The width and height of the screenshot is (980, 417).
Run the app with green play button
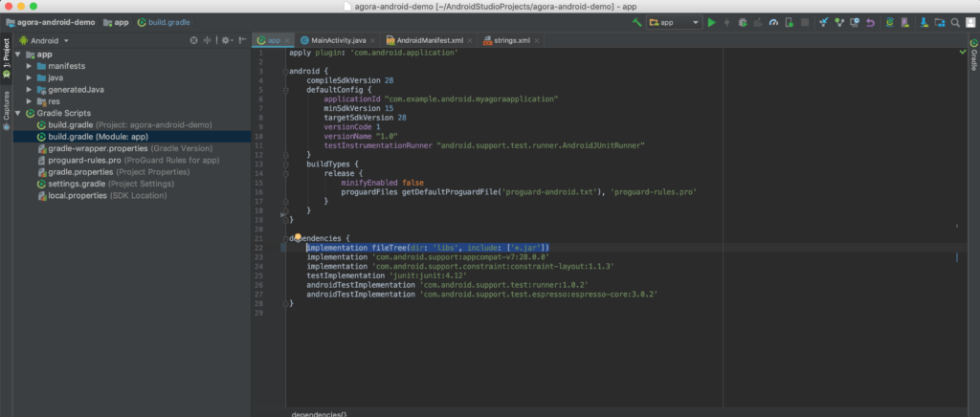711,22
